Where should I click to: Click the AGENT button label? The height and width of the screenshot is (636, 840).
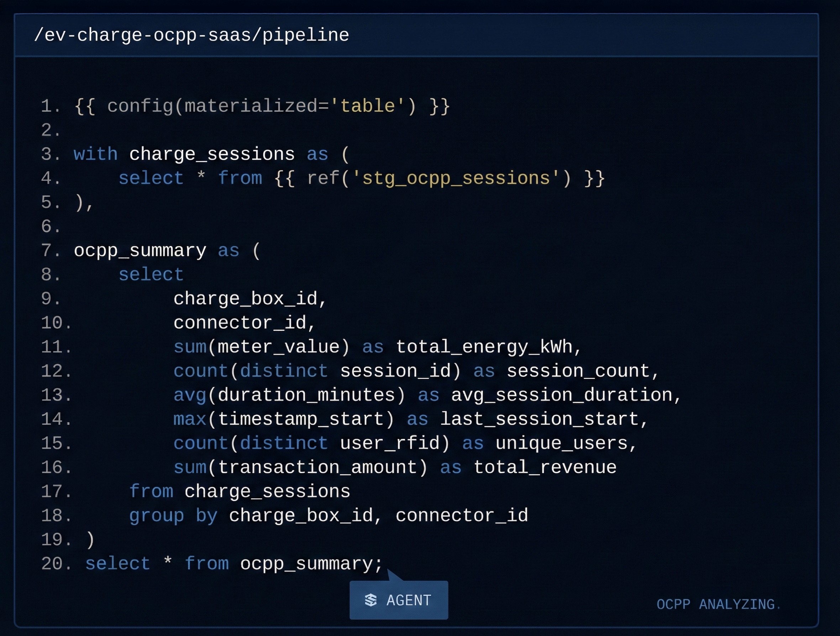coord(409,600)
